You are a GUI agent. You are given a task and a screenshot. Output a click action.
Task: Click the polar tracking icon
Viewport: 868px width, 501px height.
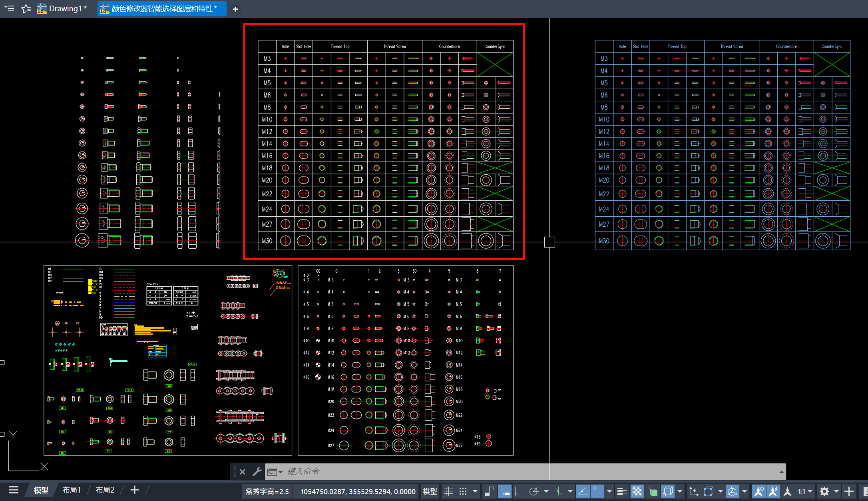pyautogui.click(x=534, y=491)
